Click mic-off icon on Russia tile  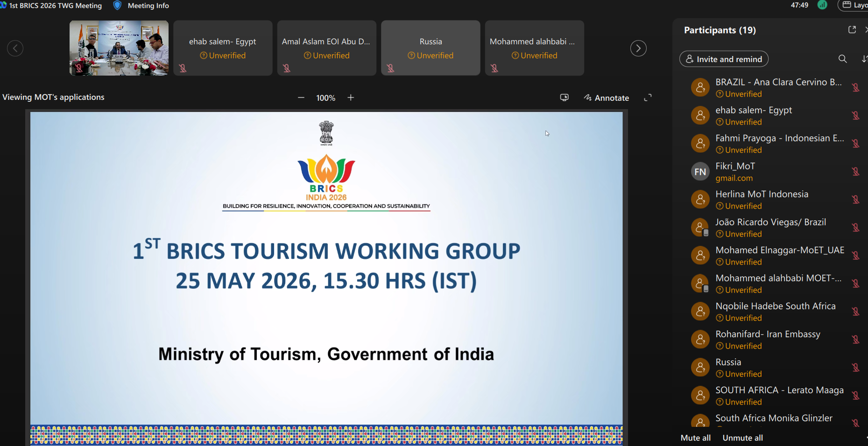[x=391, y=68]
